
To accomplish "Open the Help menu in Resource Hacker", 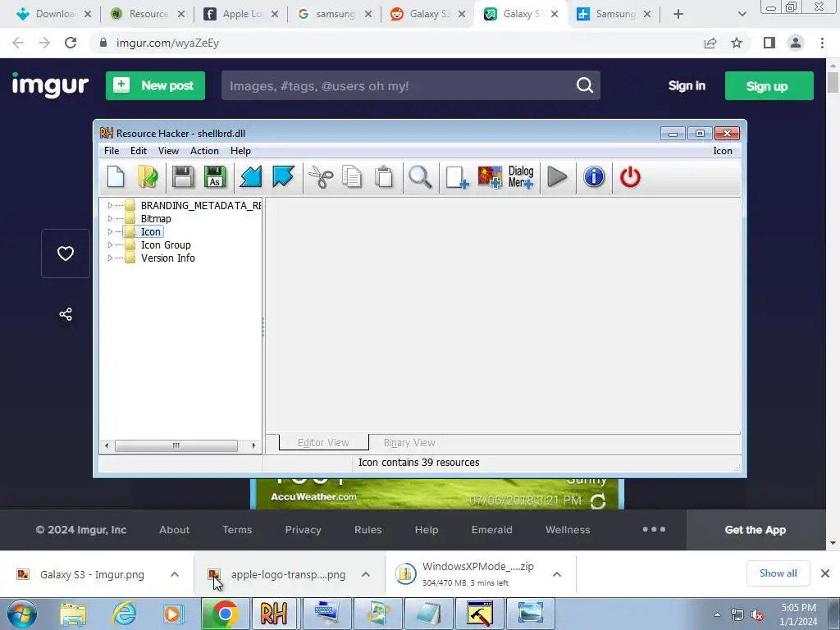I will (x=240, y=151).
